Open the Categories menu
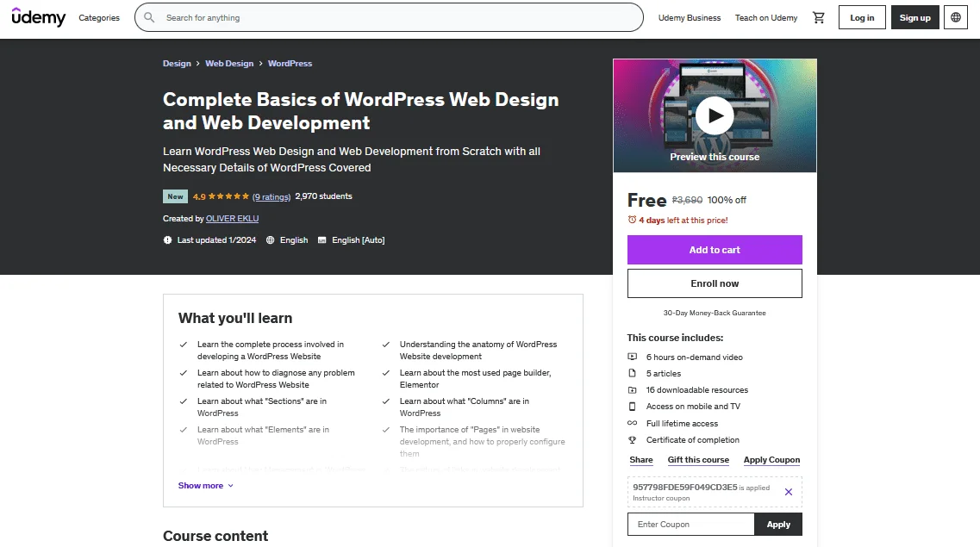 99,17
